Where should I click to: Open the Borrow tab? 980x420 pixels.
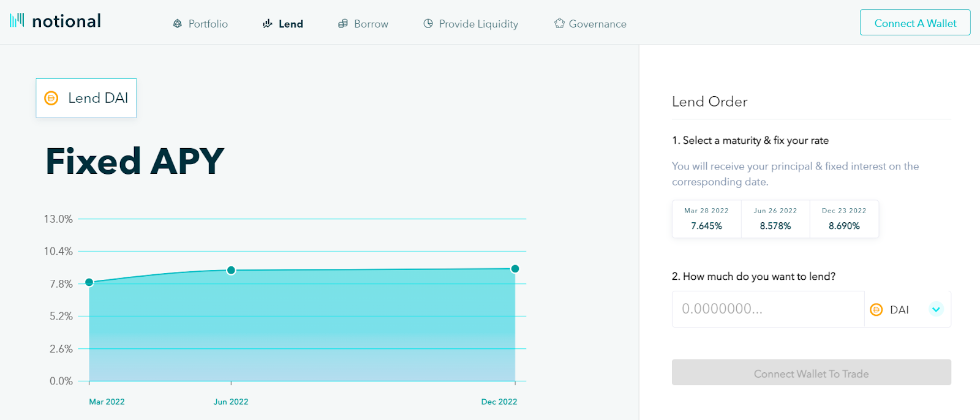[363, 23]
